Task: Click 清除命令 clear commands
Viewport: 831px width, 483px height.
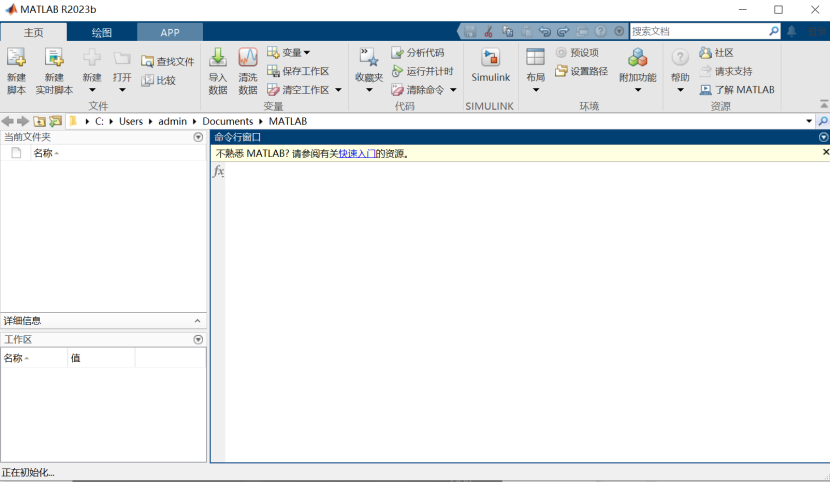Action: click(418, 90)
